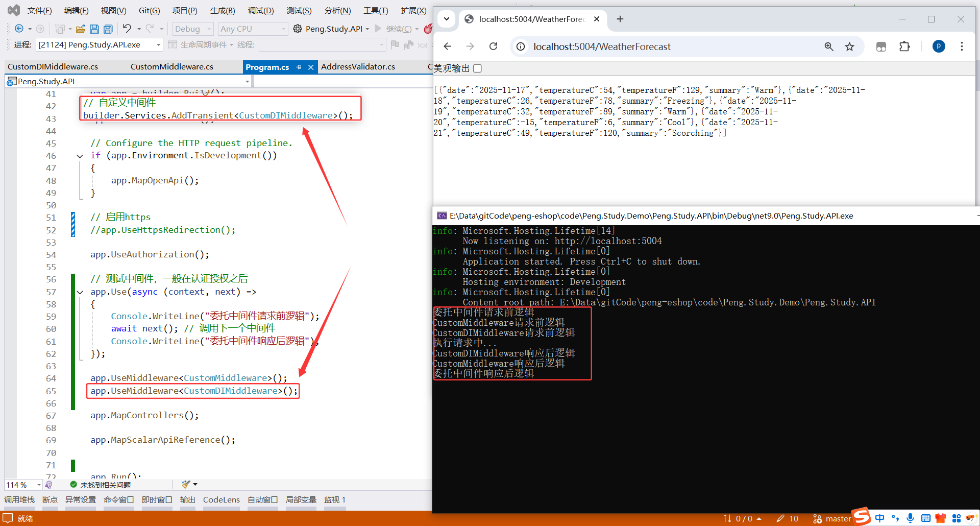980x526 pixels.
Task: Open the 局部变量 locals panel tab
Action: [301, 499]
